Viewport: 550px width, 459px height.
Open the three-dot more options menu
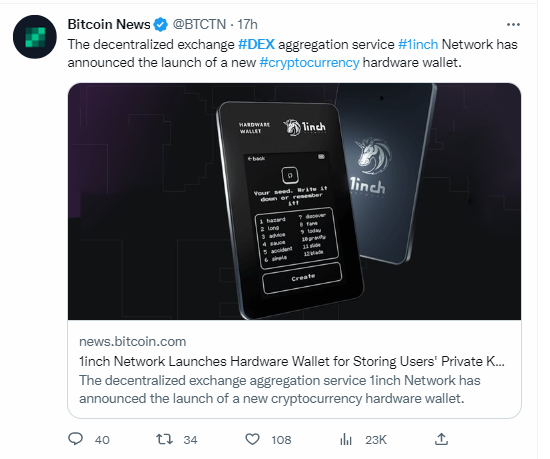(x=513, y=24)
